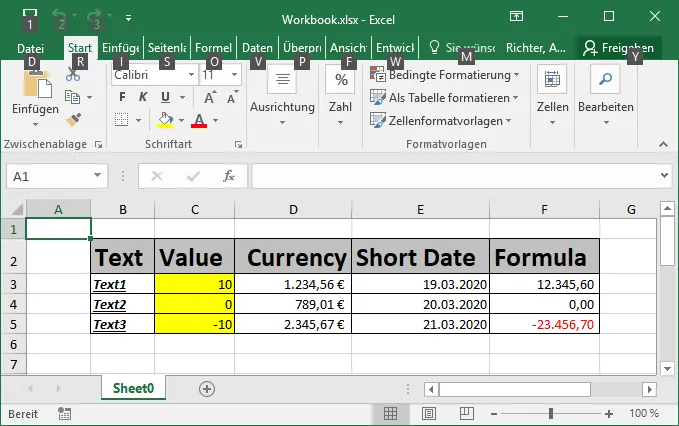Click the Freigeben share button
The width and height of the screenshot is (679, 426).
point(618,48)
